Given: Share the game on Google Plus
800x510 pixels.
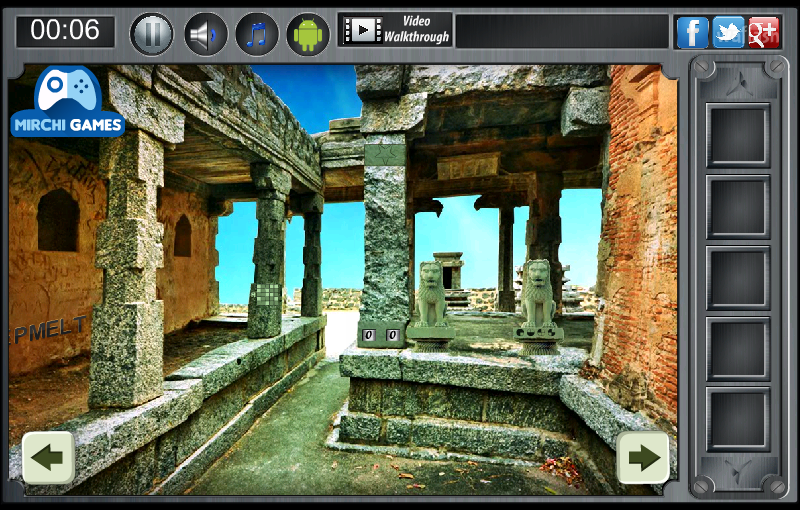Looking at the screenshot, I should (763, 32).
